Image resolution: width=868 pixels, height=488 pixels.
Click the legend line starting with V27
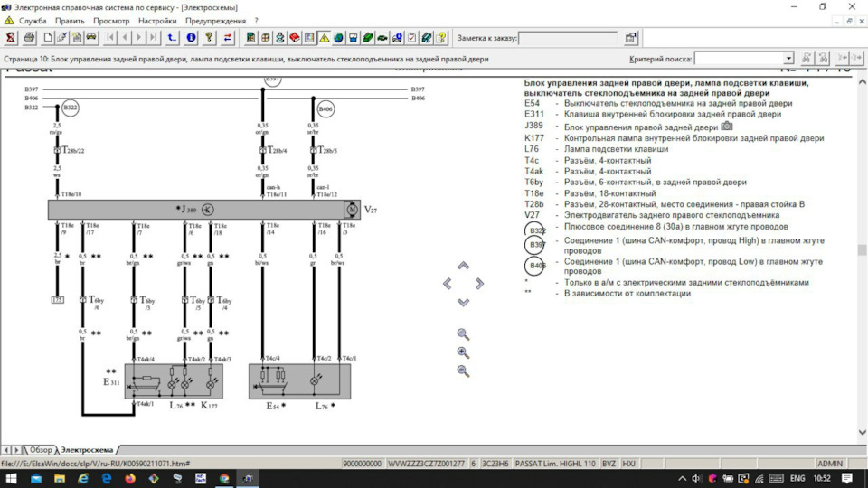652,215
